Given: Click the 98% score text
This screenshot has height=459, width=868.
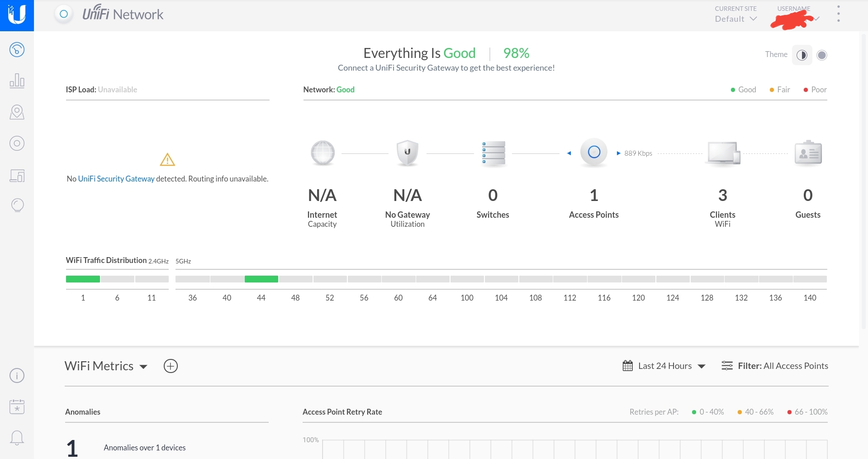Looking at the screenshot, I should point(516,53).
